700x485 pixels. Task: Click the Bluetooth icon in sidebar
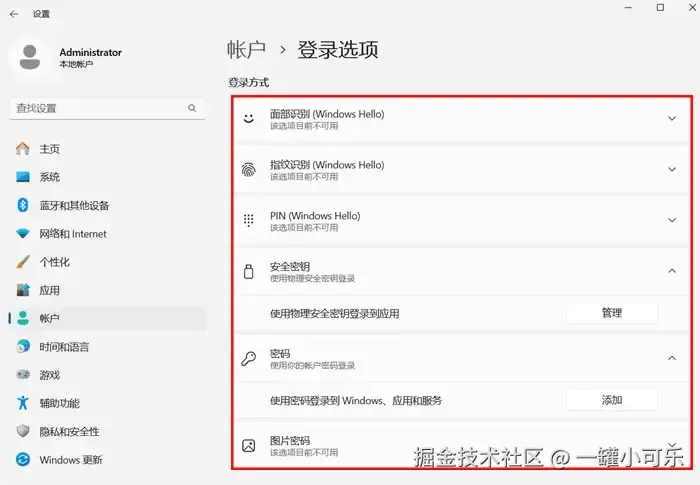click(x=23, y=205)
